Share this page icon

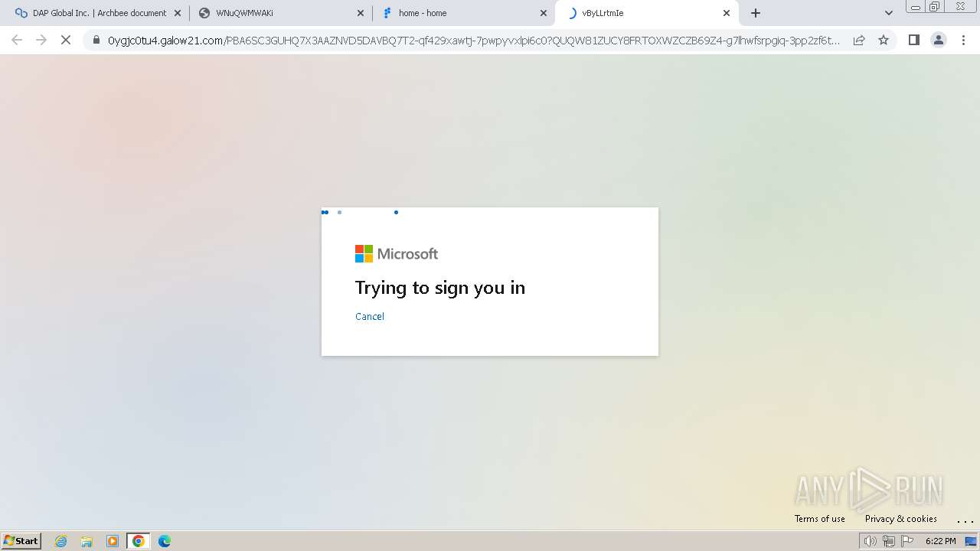point(859,40)
